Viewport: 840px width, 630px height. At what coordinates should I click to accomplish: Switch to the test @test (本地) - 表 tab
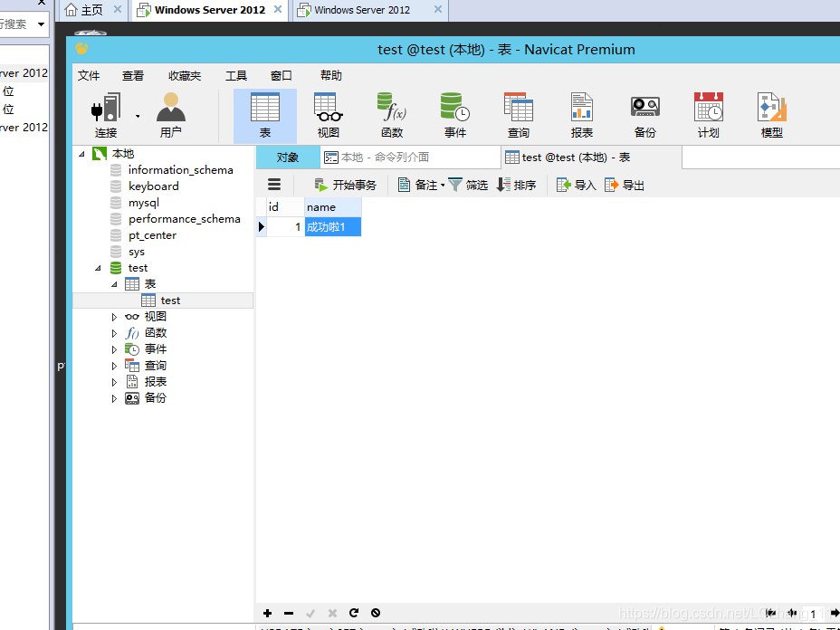click(591, 157)
